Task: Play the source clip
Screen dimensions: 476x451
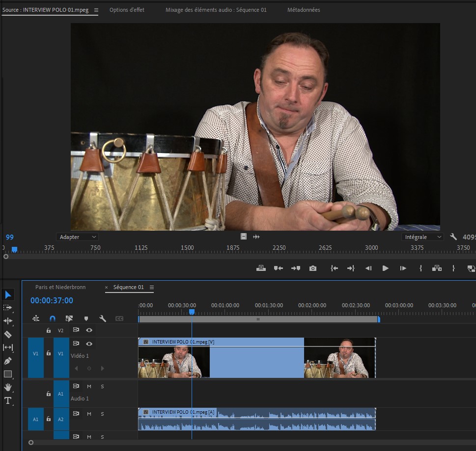Action: [x=386, y=268]
